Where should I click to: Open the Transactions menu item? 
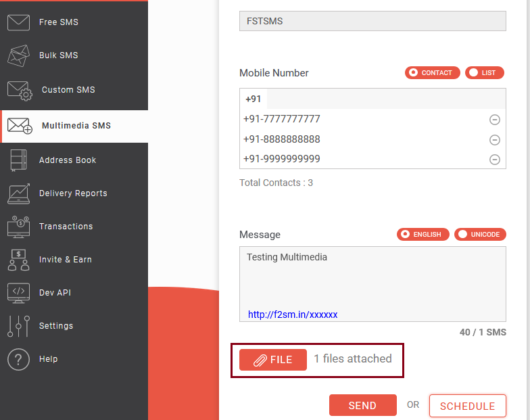coord(74,227)
